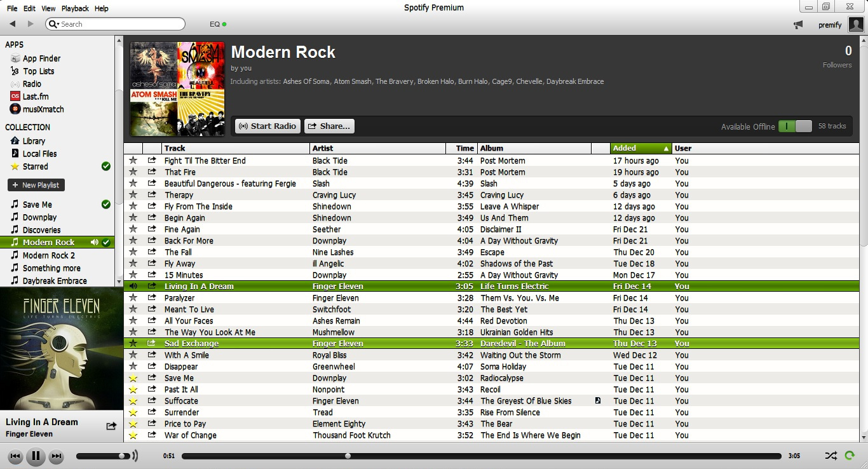868x469 pixels.
Task: Select the Downplay playlist
Action: click(39, 217)
